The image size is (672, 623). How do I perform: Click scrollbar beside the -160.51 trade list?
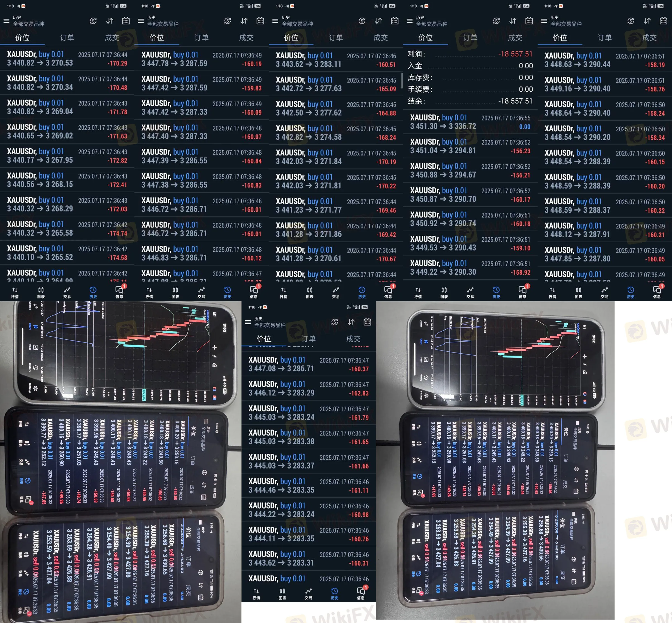point(402,81)
